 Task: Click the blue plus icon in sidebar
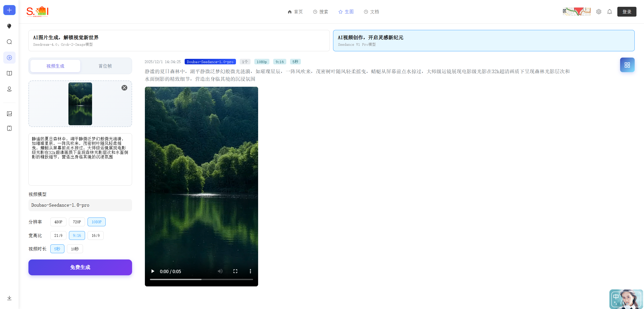[9, 10]
